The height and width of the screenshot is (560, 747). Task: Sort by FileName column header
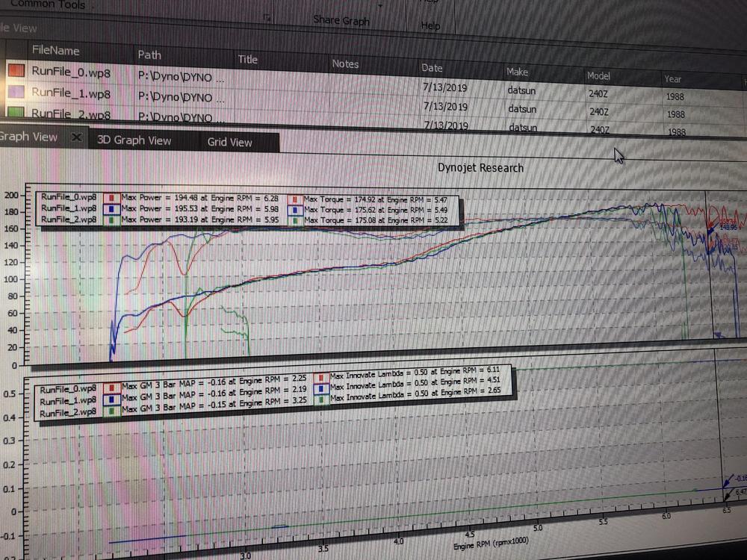click(x=55, y=50)
